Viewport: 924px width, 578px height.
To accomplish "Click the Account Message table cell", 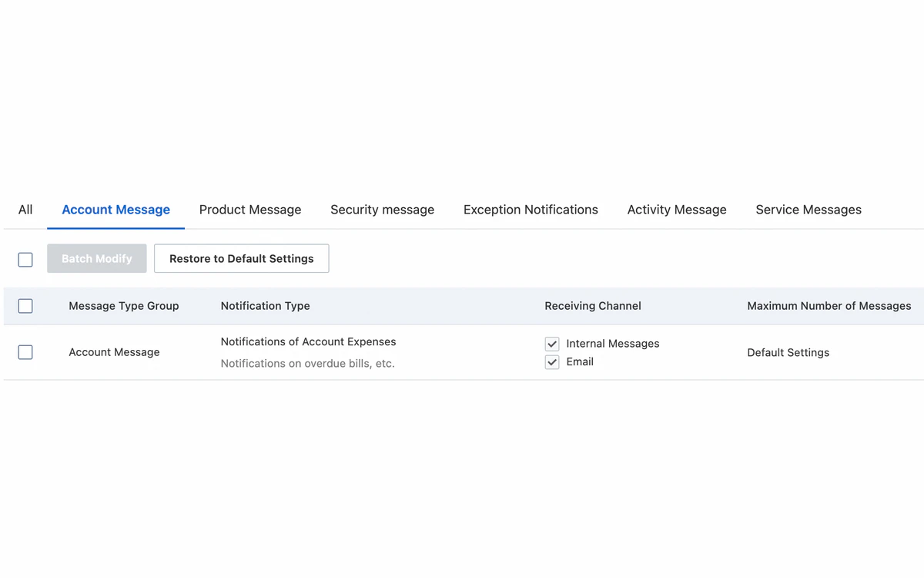I will (x=114, y=352).
